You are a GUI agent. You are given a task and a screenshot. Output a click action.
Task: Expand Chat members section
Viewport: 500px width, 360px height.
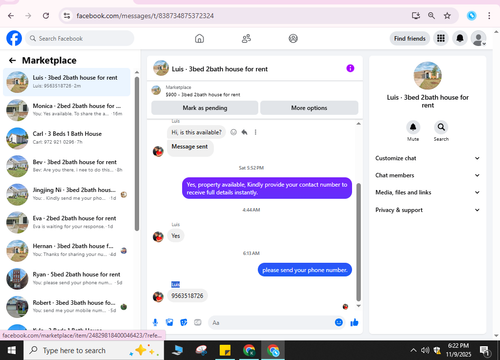427,175
